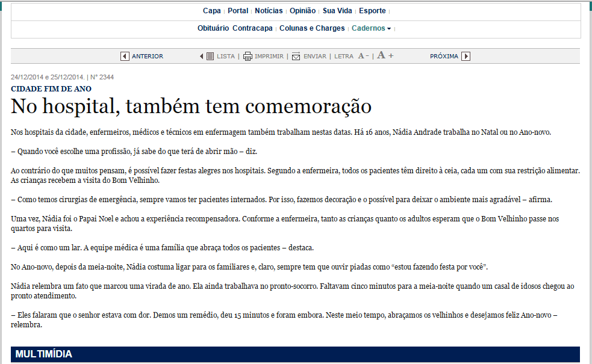Click the printer icon
The height and width of the screenshot is (364, 592).
tap(248, 56)
